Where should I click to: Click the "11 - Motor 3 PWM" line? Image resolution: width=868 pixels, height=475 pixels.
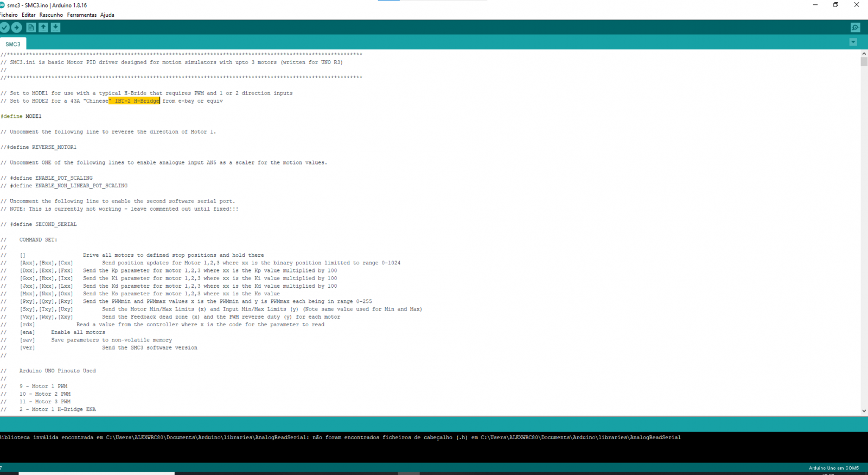tap(36, 402)
